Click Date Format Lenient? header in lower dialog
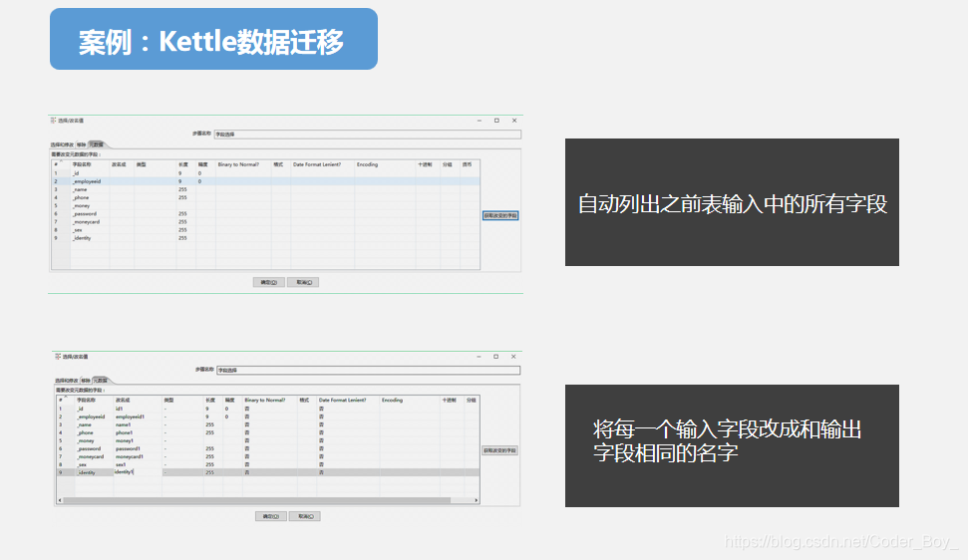The width and height of the screenshot is (968, 560). click(342, 401)
